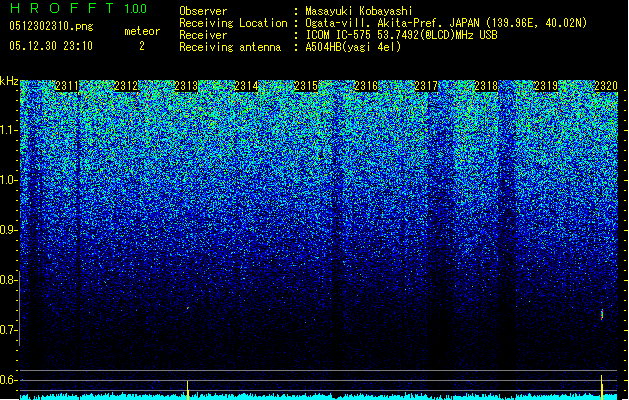Click the 2315 time marker
629x400 pixels.
[306, 86]
